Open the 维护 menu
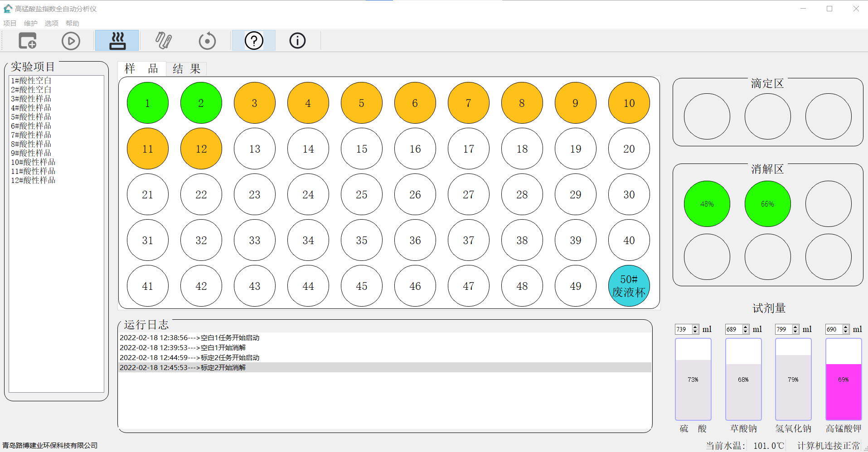The image size is (868, 452). (x=30, y=23)
